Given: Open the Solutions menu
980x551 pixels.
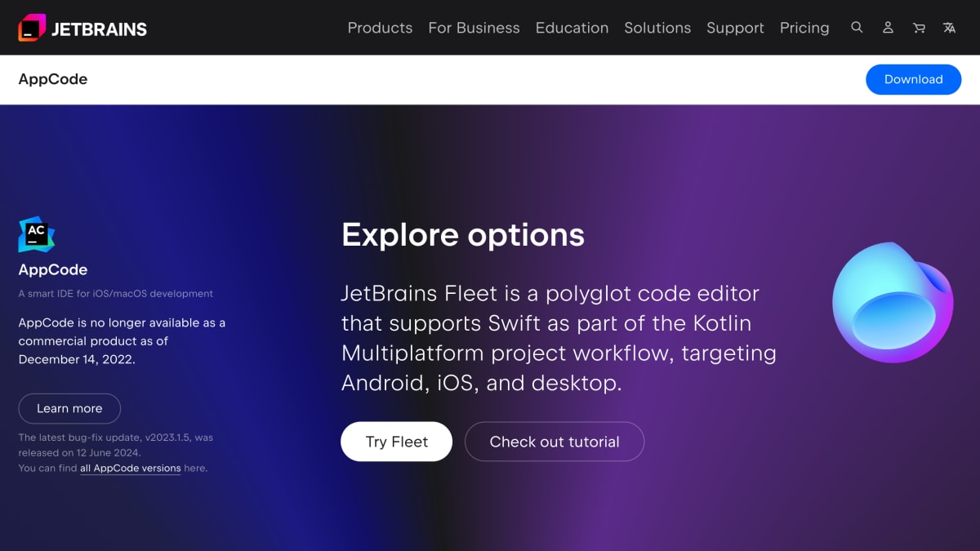Looking at the screenshot, I should click(x=657, y=28).
